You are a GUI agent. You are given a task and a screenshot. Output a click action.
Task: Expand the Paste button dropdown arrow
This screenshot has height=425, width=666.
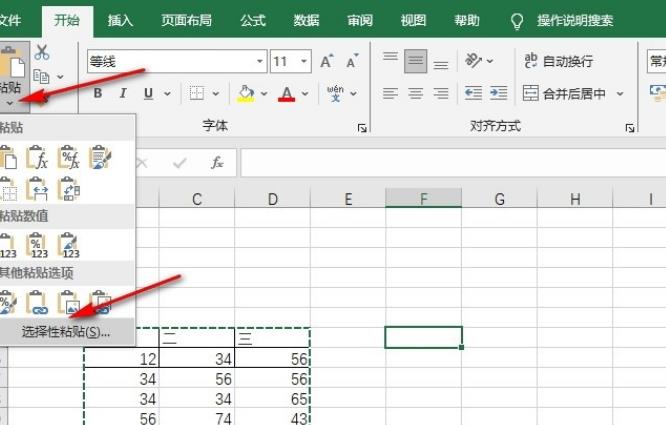[x=10, y=103]
